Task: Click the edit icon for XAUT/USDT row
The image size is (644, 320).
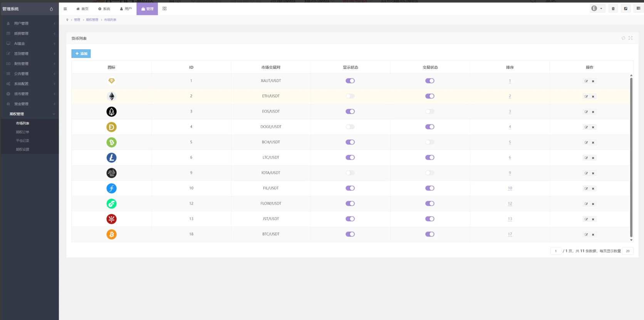Action: (x=586, y=81)
